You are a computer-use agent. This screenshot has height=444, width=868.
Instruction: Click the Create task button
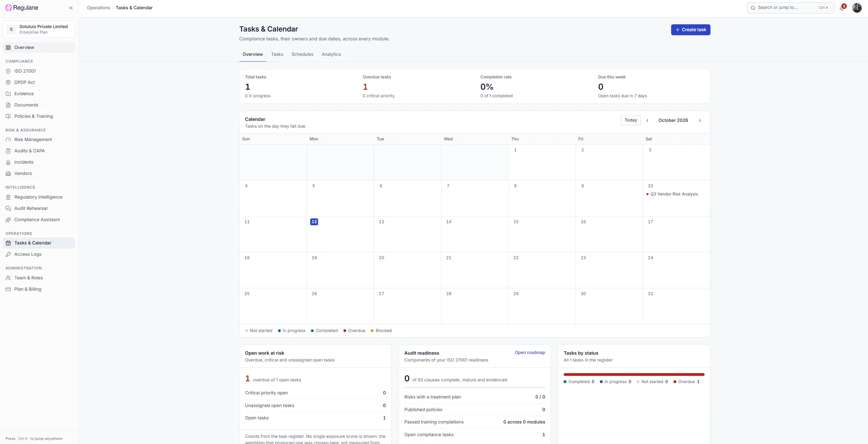click(x=691, y=30)
